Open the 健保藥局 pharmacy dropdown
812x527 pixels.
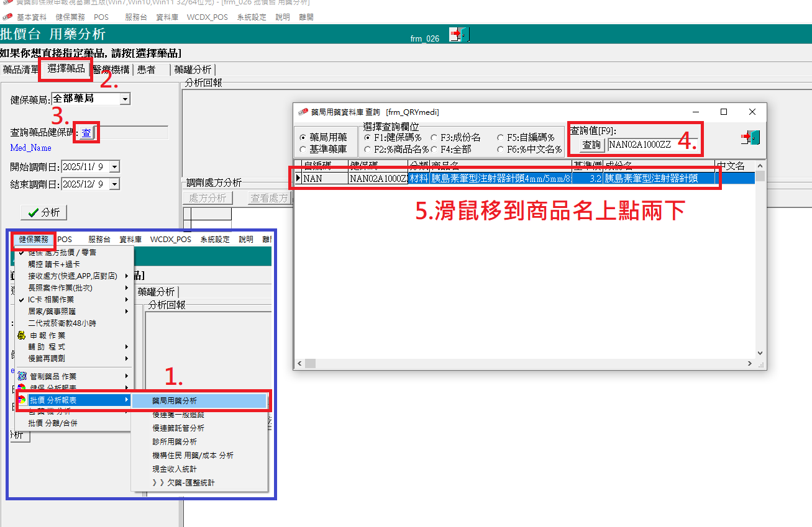click(125, 99)
